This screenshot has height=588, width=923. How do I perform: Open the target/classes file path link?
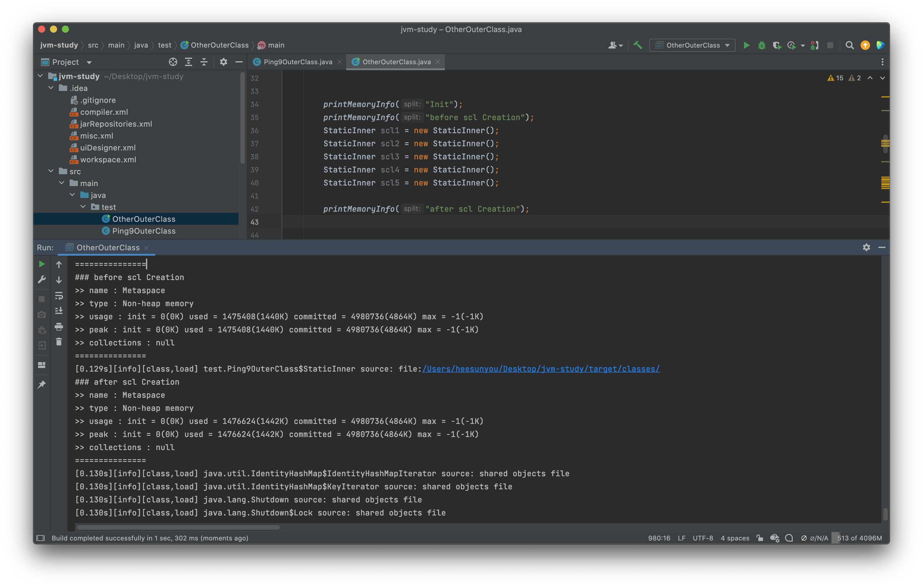click(541, 369)
